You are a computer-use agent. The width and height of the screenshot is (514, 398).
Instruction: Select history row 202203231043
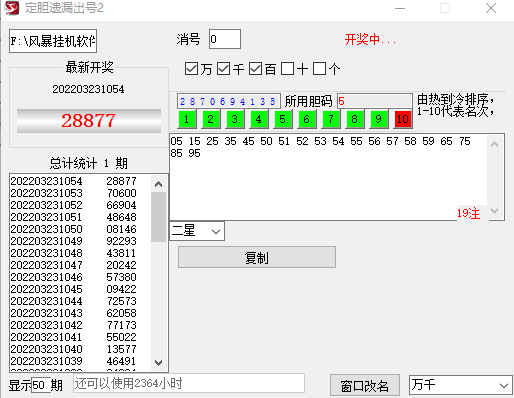point(80,313)
